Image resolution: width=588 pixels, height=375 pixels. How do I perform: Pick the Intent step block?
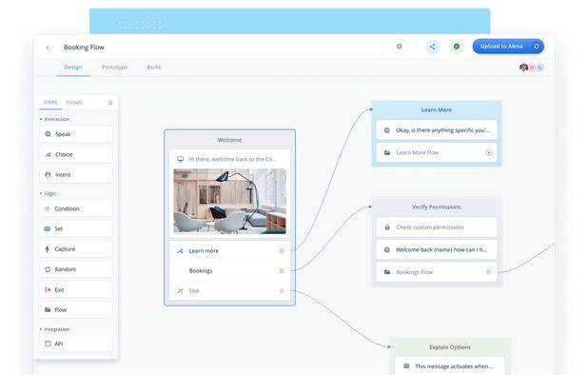75,175
